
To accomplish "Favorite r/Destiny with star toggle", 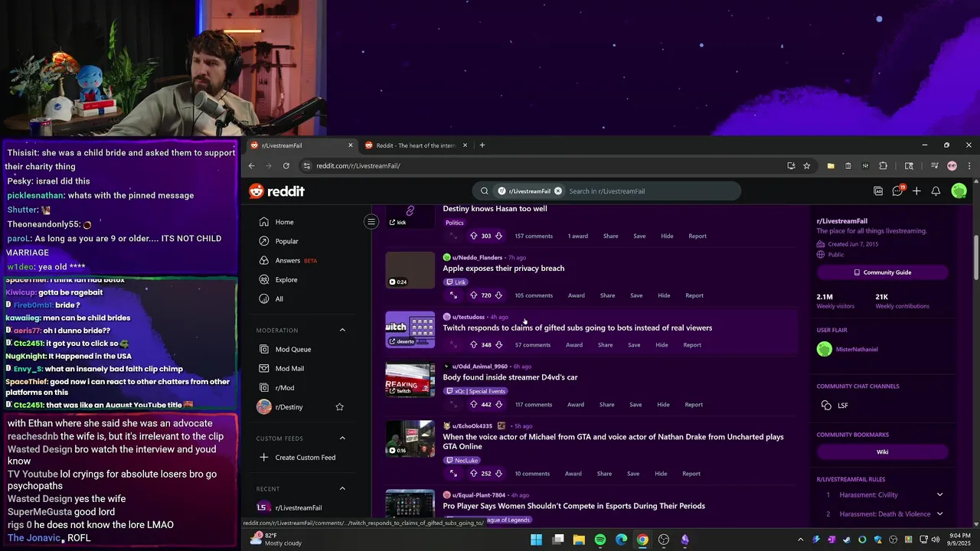I will 339,407.
